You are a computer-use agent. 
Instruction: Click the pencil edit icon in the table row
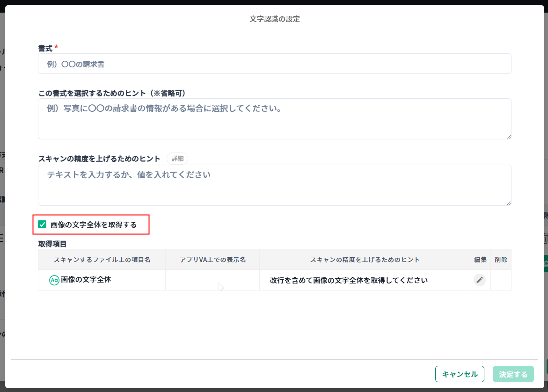click(479, 280)
